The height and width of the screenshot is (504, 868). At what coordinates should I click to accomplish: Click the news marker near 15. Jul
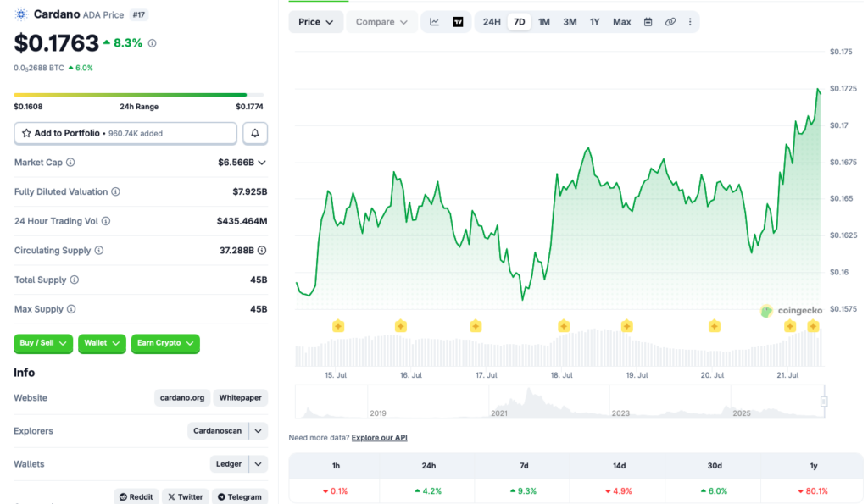(338, 326)
